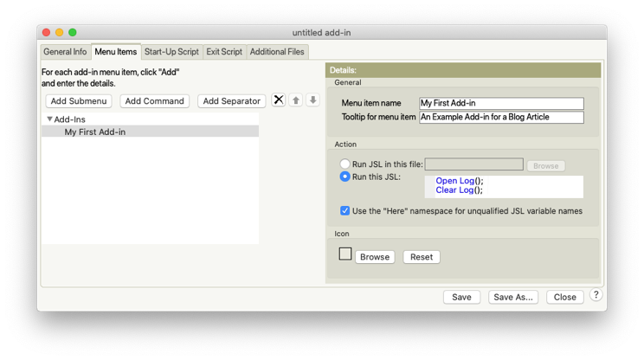This screenshot has height=360, width=644.
Task: Select the "Run JSL in this file" option
Action: click(345, 164)
